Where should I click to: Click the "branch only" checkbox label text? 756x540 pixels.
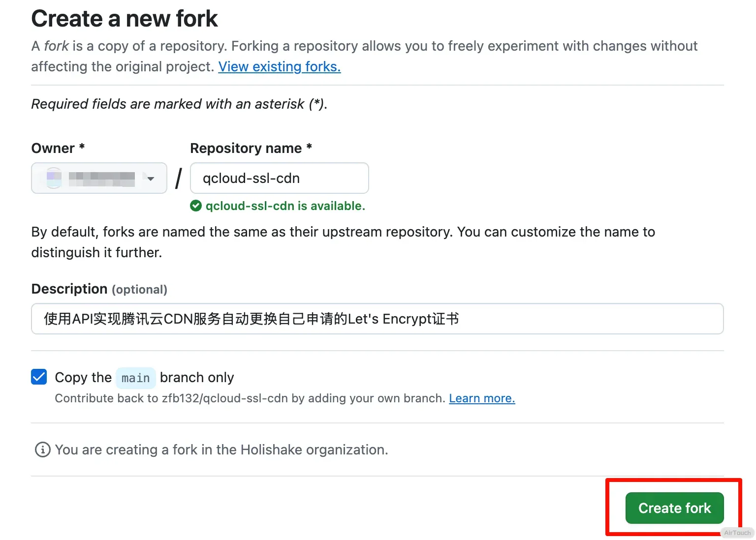(196, 377)
